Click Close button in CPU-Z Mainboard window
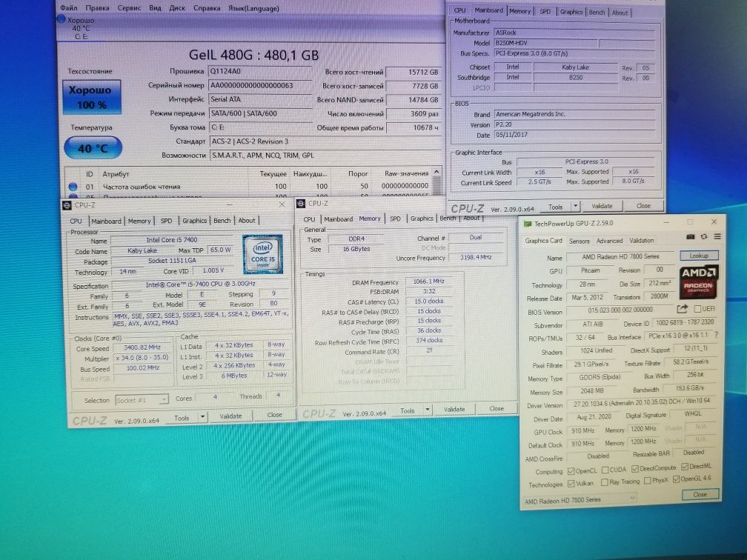747x560 pixels. pyautogui.click(x=643, y=206)
